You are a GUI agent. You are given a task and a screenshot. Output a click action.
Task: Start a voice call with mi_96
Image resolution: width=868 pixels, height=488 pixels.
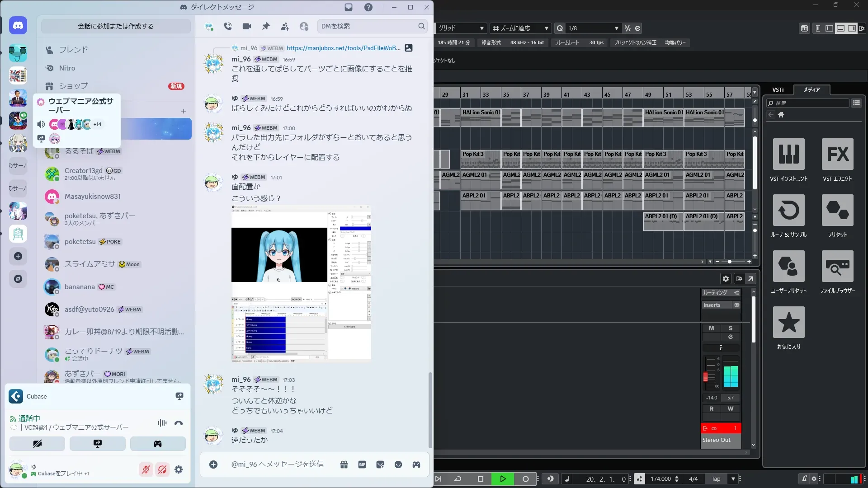point(228,26)
